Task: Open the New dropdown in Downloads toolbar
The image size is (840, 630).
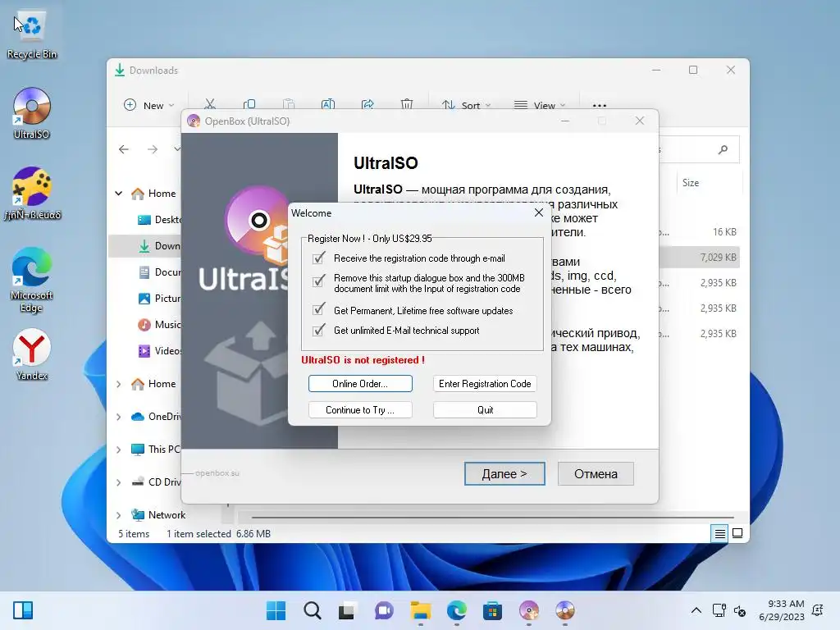Action: (x=149, y=105)
